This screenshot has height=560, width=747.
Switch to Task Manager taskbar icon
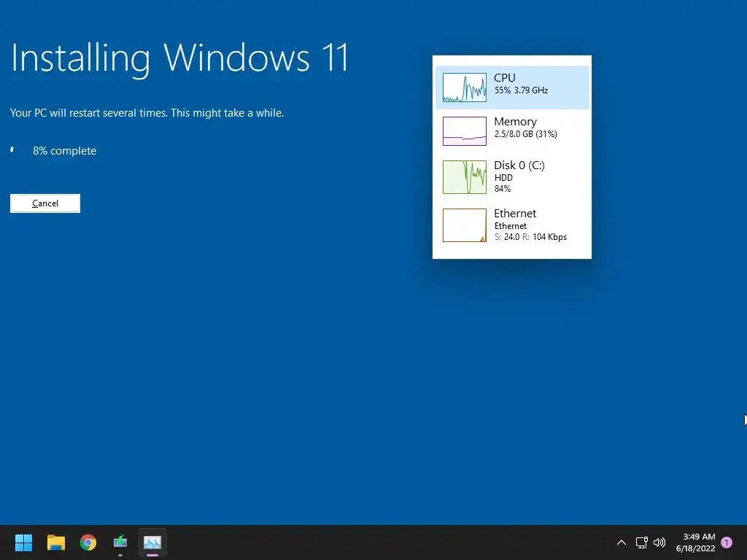click(152, 542)
